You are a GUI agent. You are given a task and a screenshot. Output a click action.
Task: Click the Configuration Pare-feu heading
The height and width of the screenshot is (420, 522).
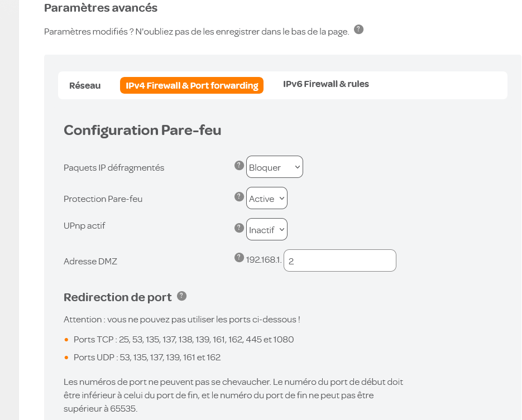pos(142,131)
